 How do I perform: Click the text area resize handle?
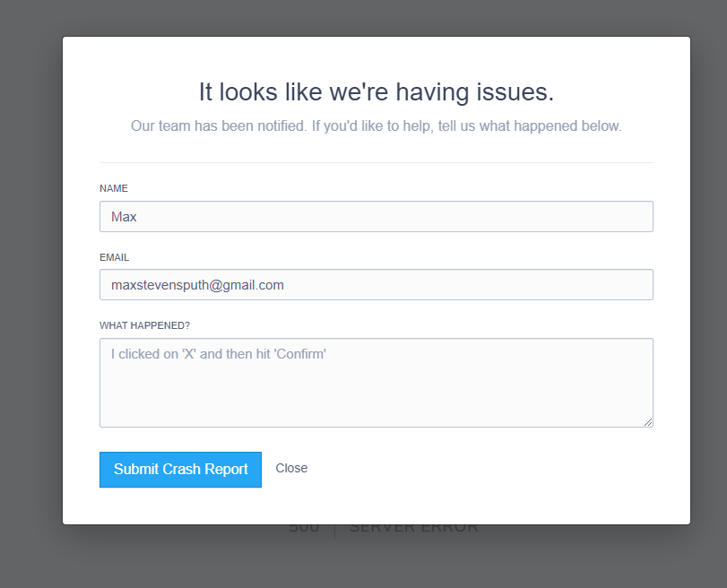point(647,421)
